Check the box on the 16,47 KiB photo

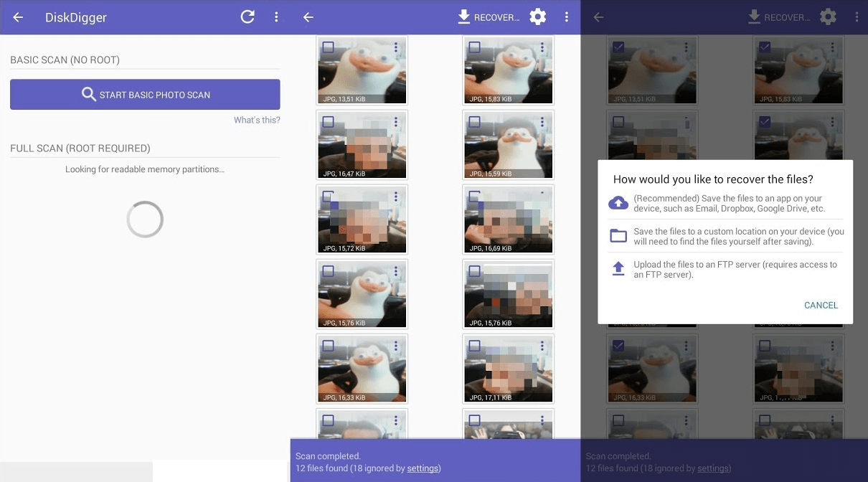click(328, 122)
